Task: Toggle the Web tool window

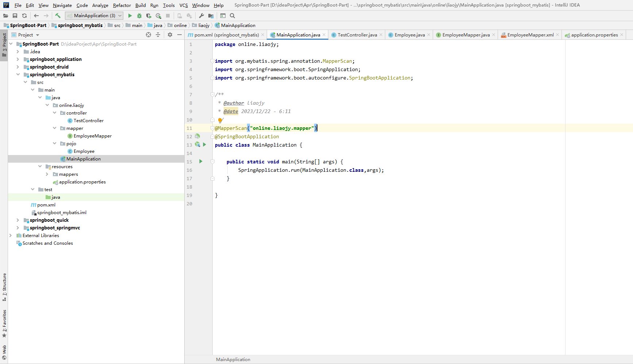Action: pyautogui.click(x=4, y=352)
